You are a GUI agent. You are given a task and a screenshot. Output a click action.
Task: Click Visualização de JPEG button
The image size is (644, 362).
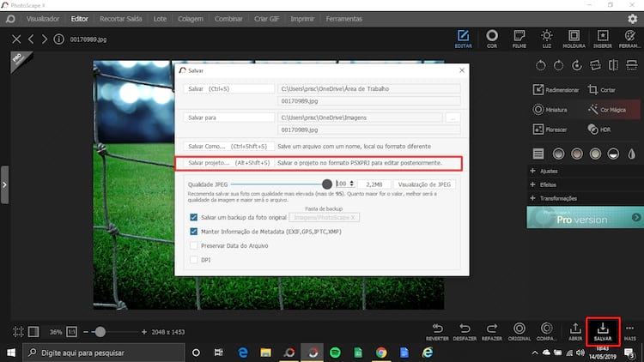coord(428,184)
